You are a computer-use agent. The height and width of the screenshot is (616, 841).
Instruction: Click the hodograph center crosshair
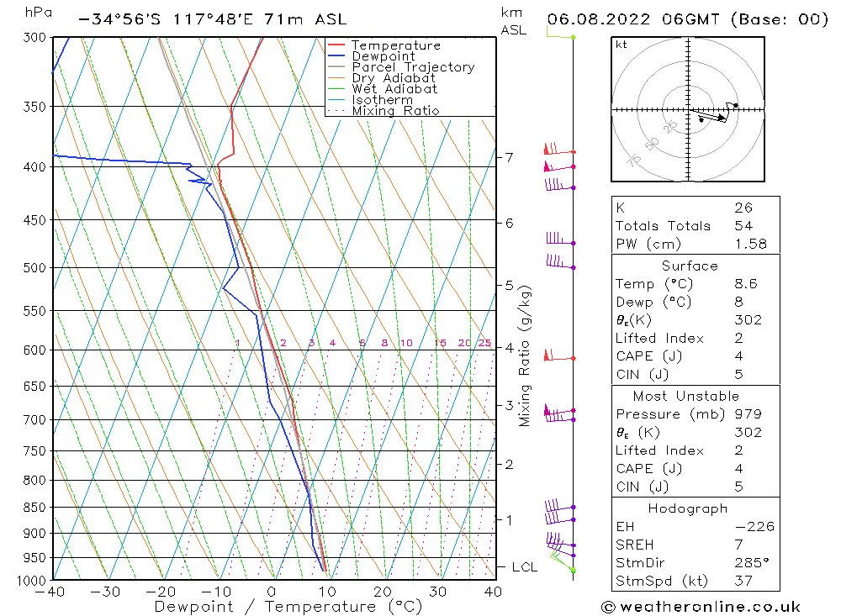(688, 110)
